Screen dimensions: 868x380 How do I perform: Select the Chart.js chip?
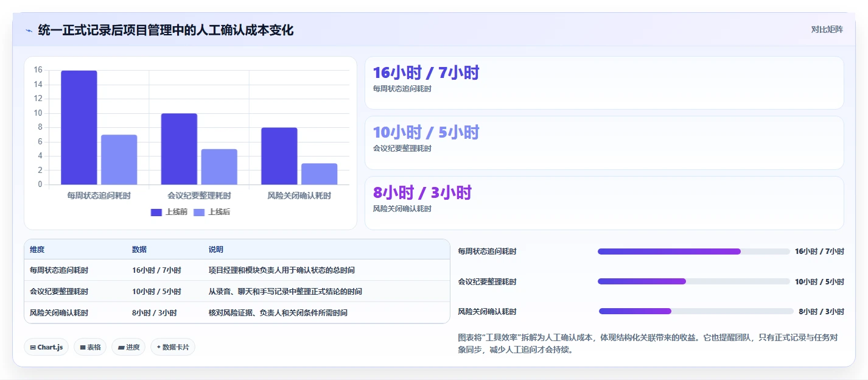[46, 347]
